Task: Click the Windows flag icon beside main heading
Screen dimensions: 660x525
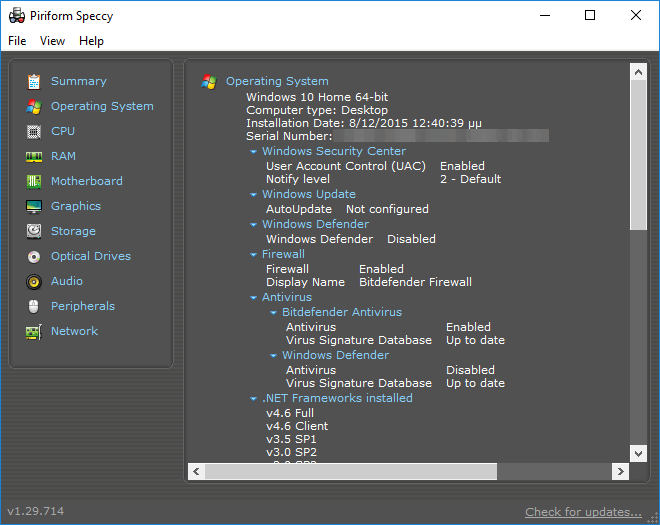Action: point(209,82)
